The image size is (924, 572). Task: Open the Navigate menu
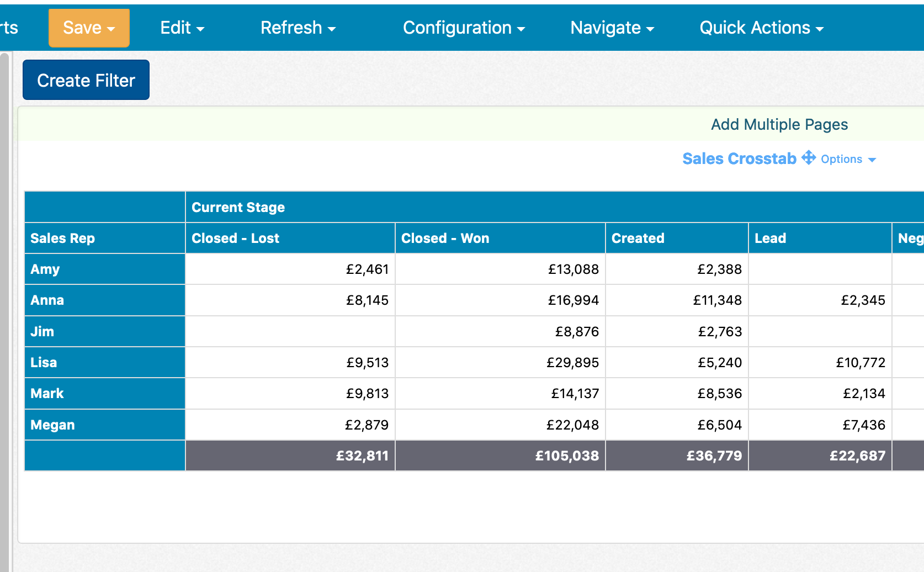(612, 28)
